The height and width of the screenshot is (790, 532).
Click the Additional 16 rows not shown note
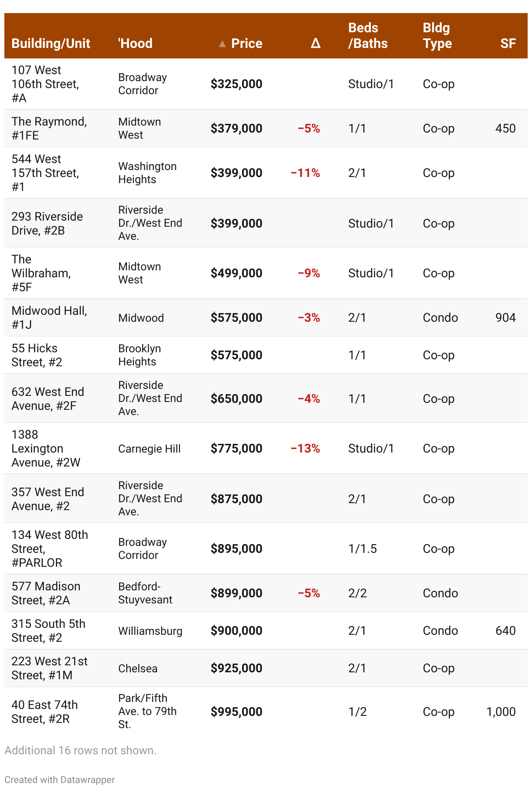[x=80, y=750]
